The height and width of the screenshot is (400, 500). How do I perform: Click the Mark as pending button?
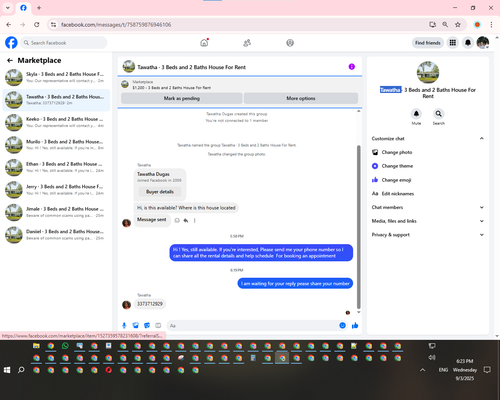pos(182,98)
